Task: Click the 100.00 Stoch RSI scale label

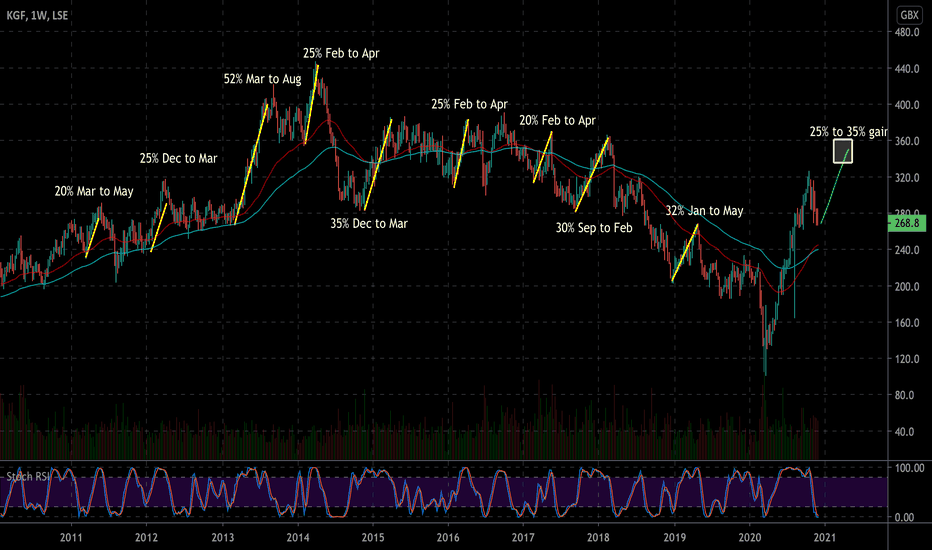Action: (909, 469)
